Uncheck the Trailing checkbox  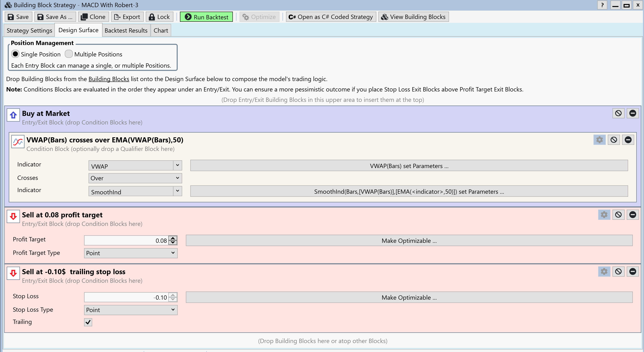coord(88,322)
